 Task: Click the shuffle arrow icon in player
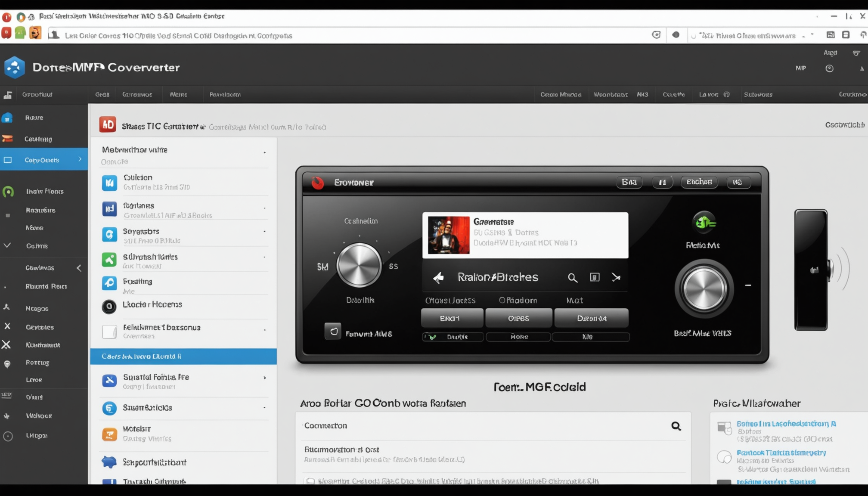tap(616, 278)
